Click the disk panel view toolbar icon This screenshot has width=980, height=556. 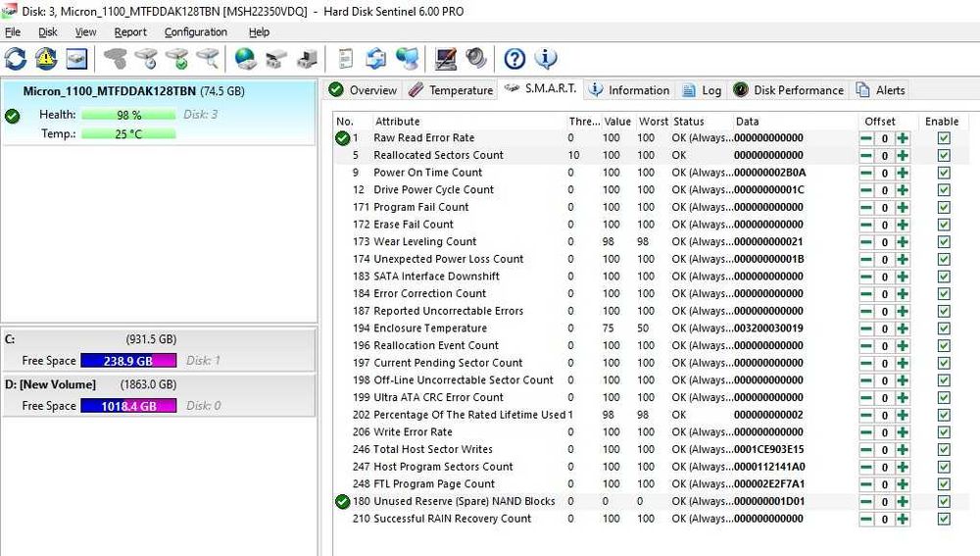[76, 59]
